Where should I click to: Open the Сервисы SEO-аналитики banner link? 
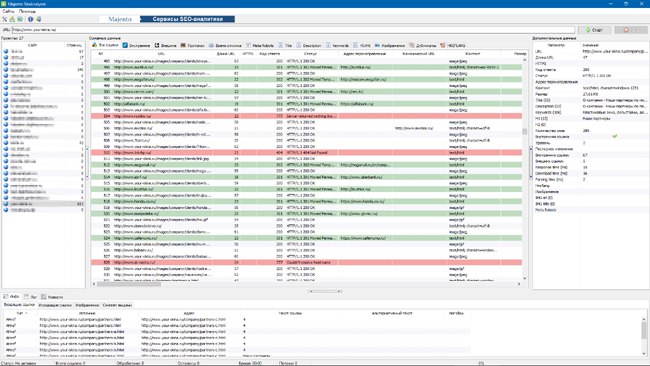coord(187,19)
